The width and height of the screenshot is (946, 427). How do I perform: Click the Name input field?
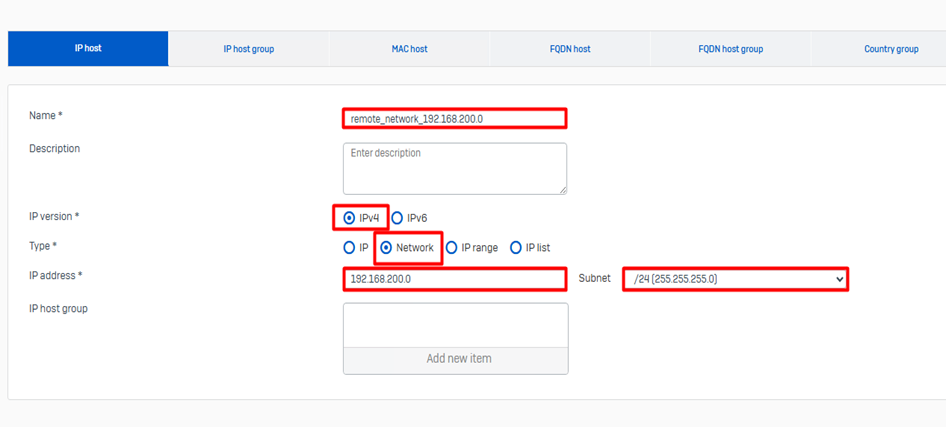pyautogui.click(x=455, y=119)
